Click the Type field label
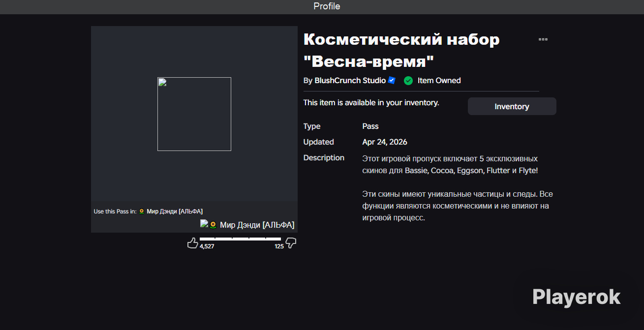 312,126
